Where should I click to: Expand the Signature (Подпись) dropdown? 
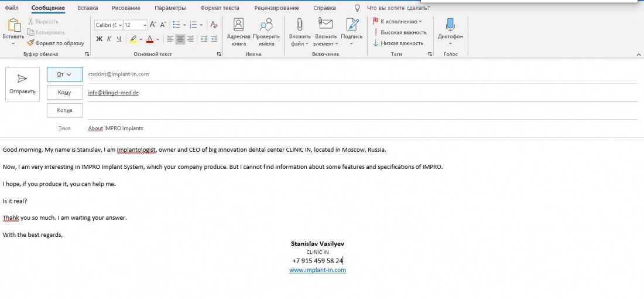(x=351, y=43)
